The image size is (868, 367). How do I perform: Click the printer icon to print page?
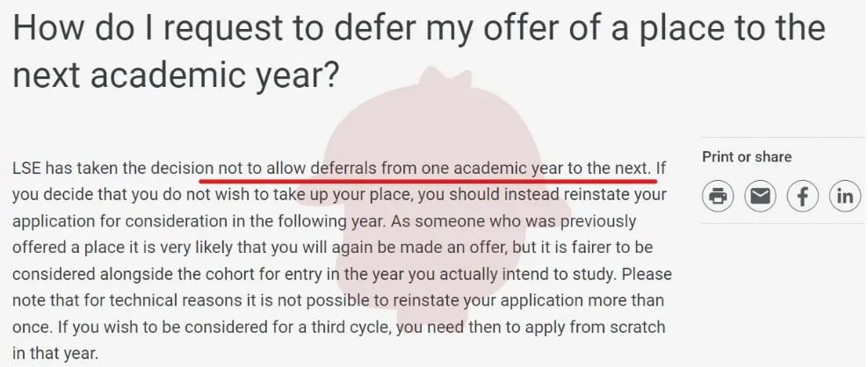click(718, 196)
